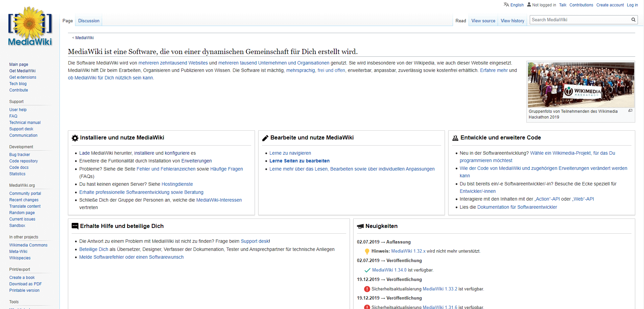Open the Wikimedia Hackathon 2019 group photo
This screenshot has height=309, width=644.
tap(581, 85)
